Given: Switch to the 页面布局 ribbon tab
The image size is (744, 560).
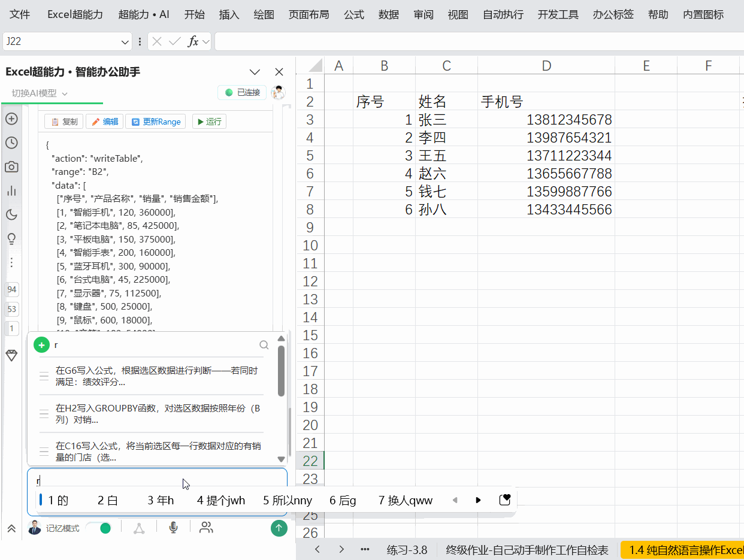Looking at the screenshot, I should click(x=309, y=14).
